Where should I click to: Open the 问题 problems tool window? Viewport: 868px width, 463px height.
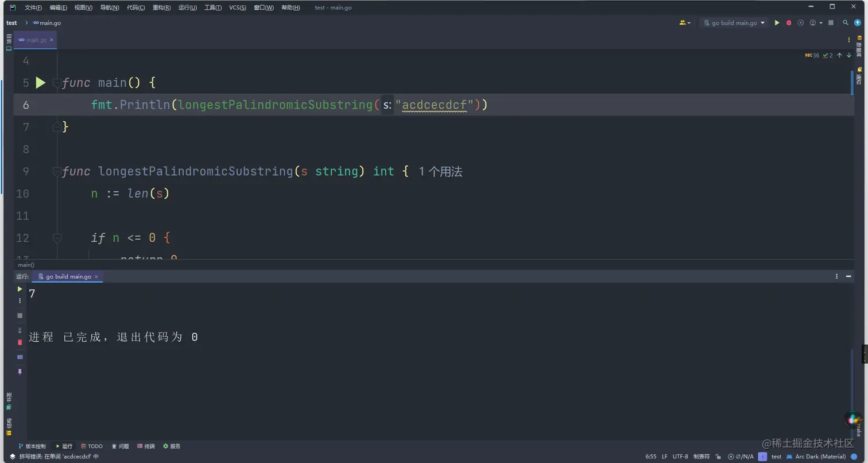tap(120, 446)
